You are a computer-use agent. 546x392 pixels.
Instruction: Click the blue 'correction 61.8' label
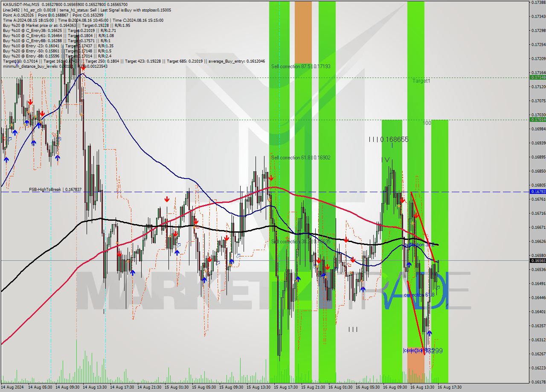pyautogui.click(x=419, y=295)
